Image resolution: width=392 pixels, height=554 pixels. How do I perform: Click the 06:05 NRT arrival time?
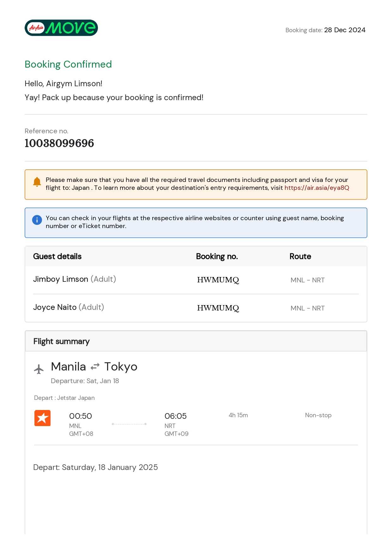point(176,416)
